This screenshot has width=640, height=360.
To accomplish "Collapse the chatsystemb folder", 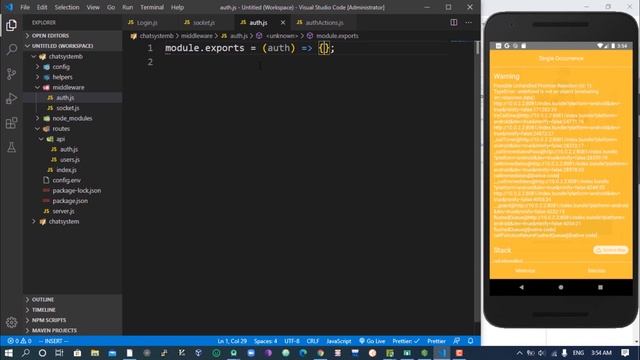I will [x=73, y=56].
